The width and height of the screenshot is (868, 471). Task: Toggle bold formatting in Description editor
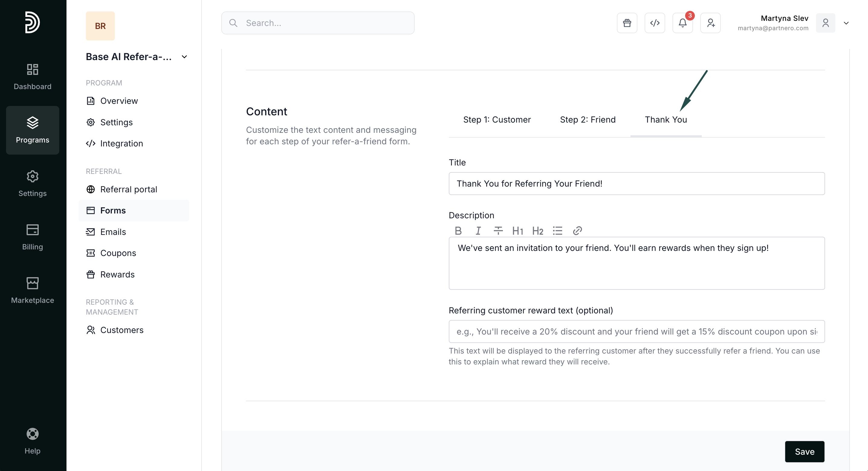(458, 231)
